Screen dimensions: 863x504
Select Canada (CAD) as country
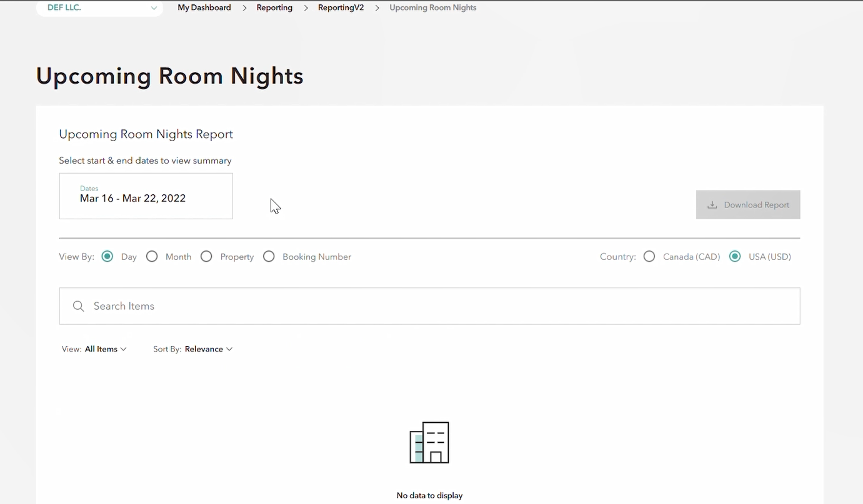pos(649,257)
